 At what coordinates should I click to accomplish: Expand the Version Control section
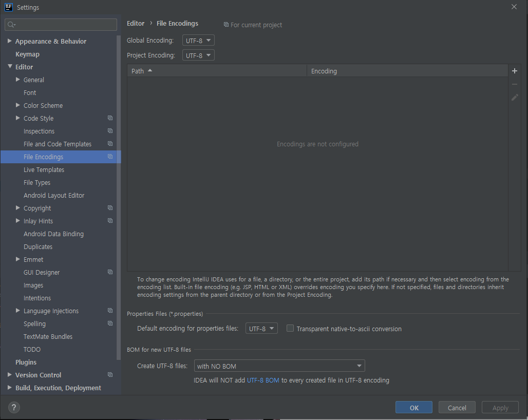point(9,375)
